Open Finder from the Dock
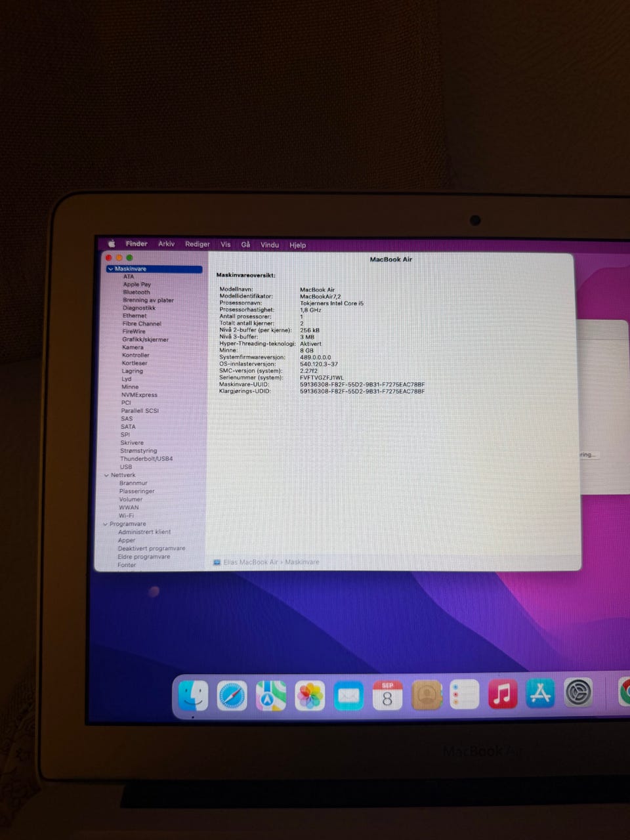This screenshot has height=840, width=630. pos(194,695)
